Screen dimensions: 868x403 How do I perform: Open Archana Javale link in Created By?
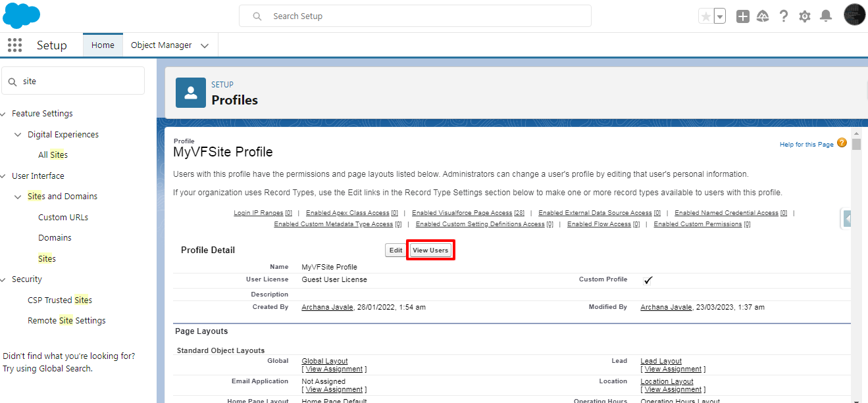[328, 307]
